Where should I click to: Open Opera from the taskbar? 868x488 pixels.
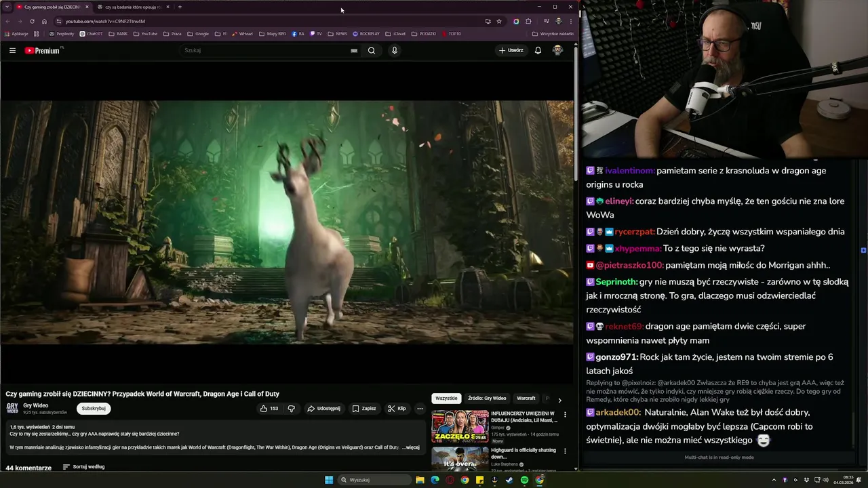pyautogui.click(x=450, y=480)
